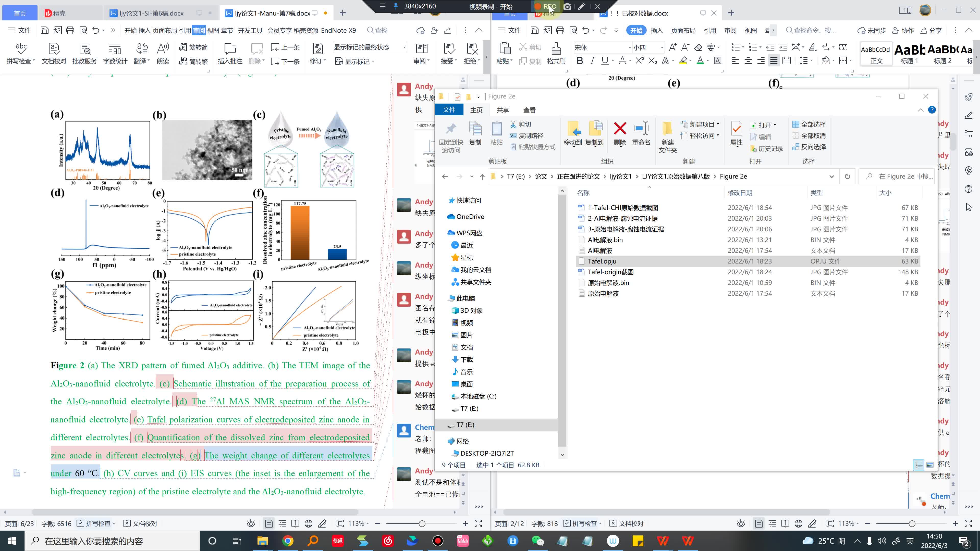The width and height of the screenshot is (980, 551).
Task: Click the screenshot camera icon in recorder bar
Action: click(x=567, y=6)
